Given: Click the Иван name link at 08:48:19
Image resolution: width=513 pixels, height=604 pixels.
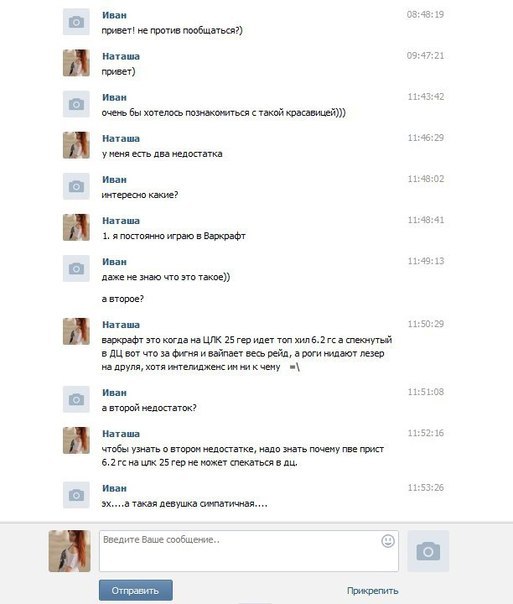Looking at the screenshot, I should (x=114, y=15).
